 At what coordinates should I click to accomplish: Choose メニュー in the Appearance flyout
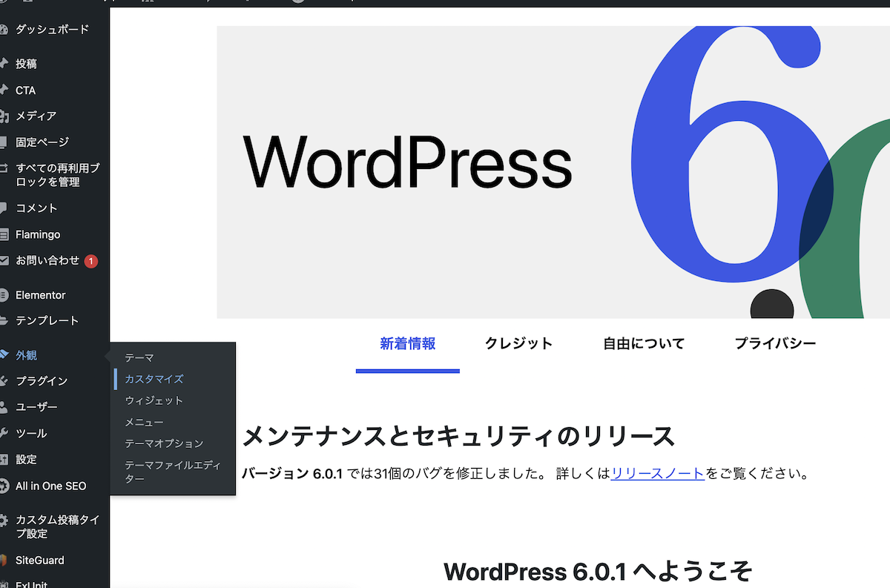pyautogui.click(x=144, y=422)
